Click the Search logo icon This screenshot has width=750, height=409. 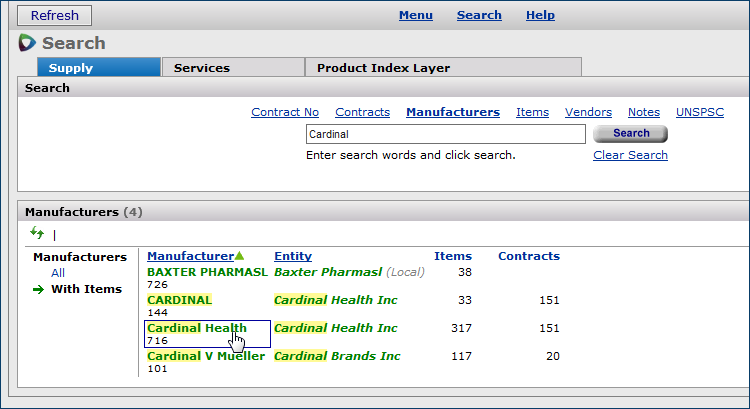coord(28,43)
